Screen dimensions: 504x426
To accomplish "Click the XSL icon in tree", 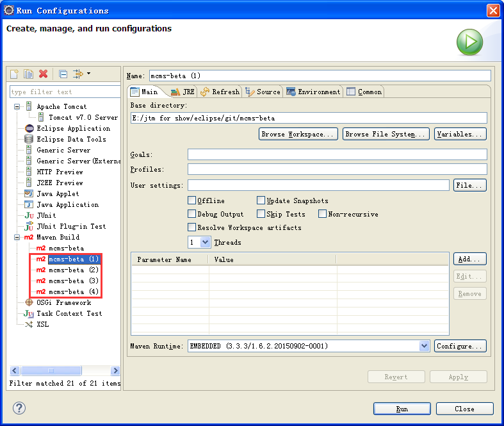I will pos(29,324).
